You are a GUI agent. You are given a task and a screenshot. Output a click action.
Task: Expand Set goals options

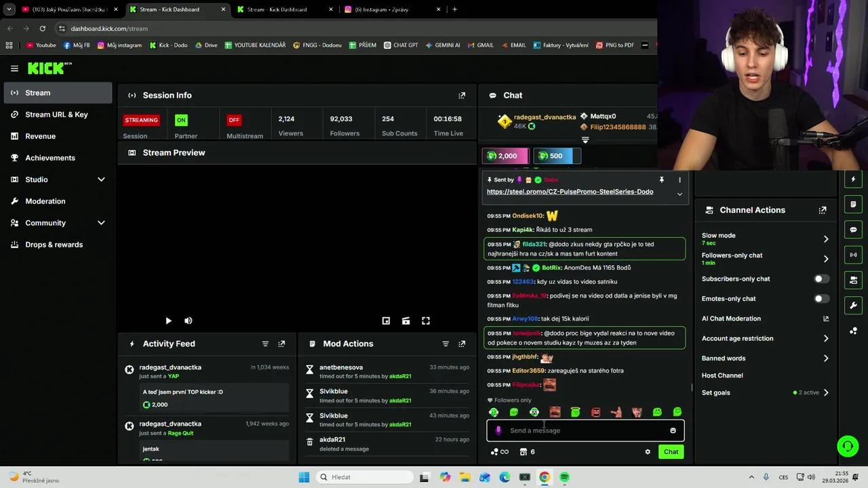(825, 392)
